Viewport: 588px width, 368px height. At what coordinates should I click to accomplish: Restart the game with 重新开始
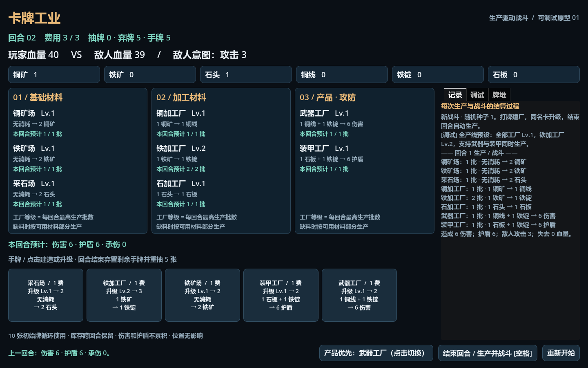[x=561, y=353]
